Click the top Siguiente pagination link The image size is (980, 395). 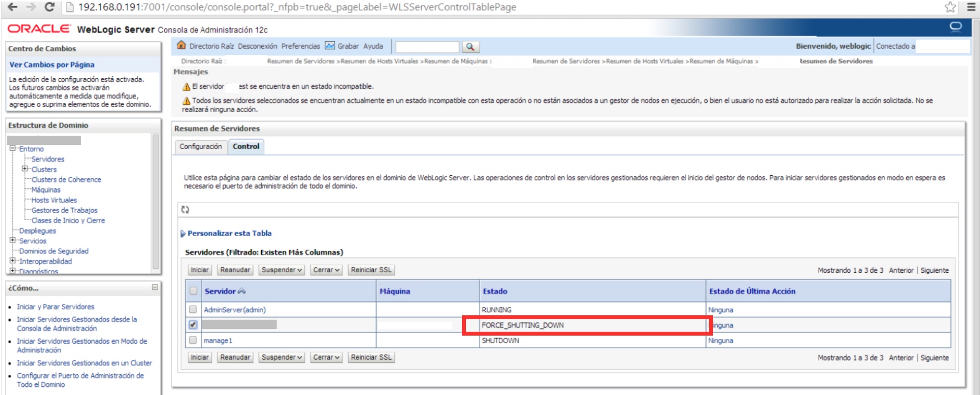[x=935, y=270]
